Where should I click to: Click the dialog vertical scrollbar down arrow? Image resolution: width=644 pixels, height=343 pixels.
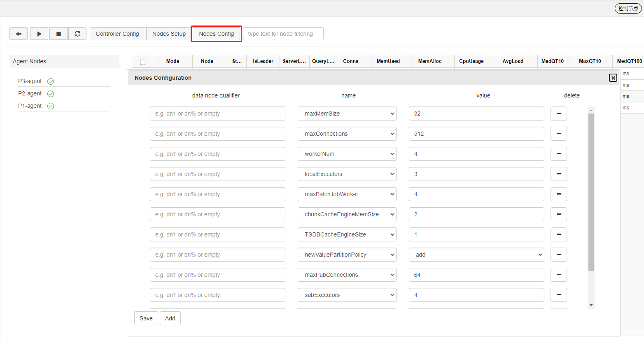(x=591, y=305)
